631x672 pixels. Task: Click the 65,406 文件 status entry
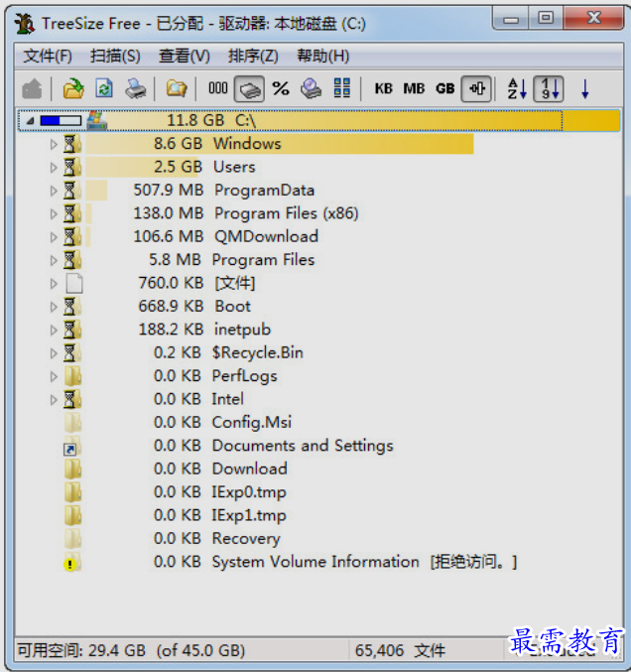click(400, 650)
